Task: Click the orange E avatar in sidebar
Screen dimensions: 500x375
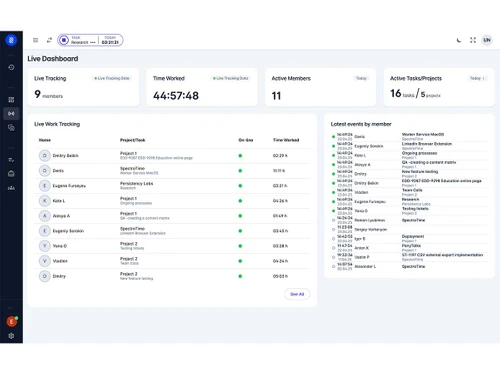Action: (12, 321)
